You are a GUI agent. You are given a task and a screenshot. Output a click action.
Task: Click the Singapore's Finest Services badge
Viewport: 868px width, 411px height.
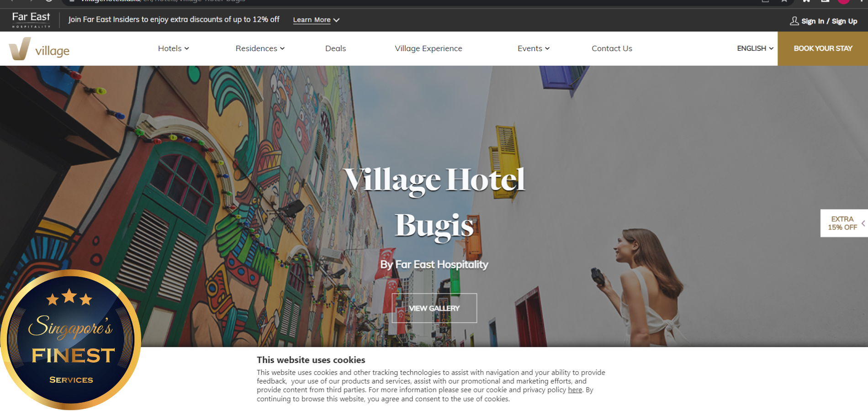71,340
